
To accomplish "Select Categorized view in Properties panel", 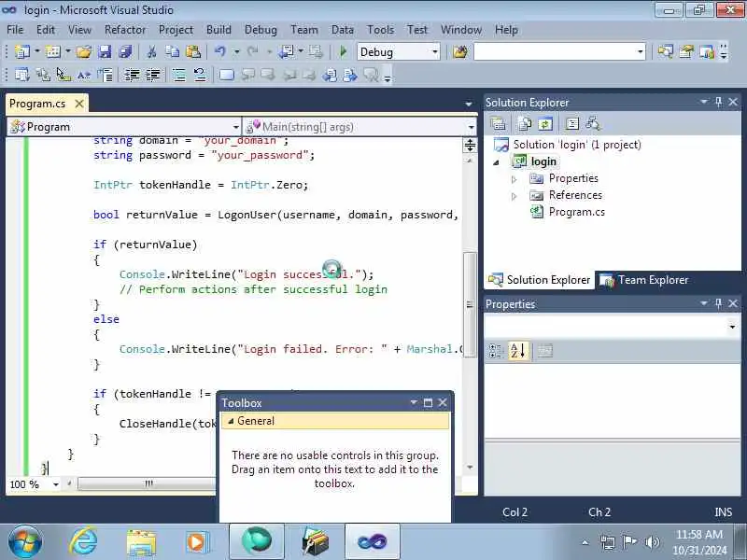I will 496,351.
